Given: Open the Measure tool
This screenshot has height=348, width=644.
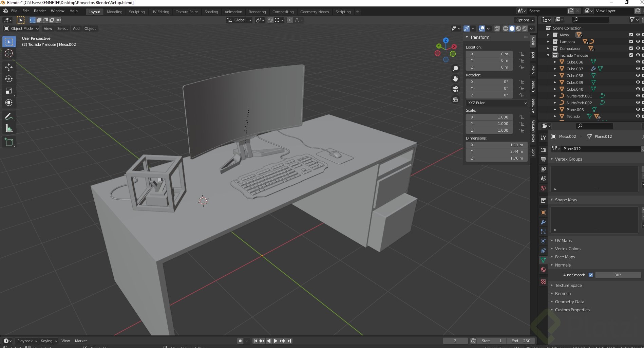Looking at the screenshot, I should click(x=8, y=128).
